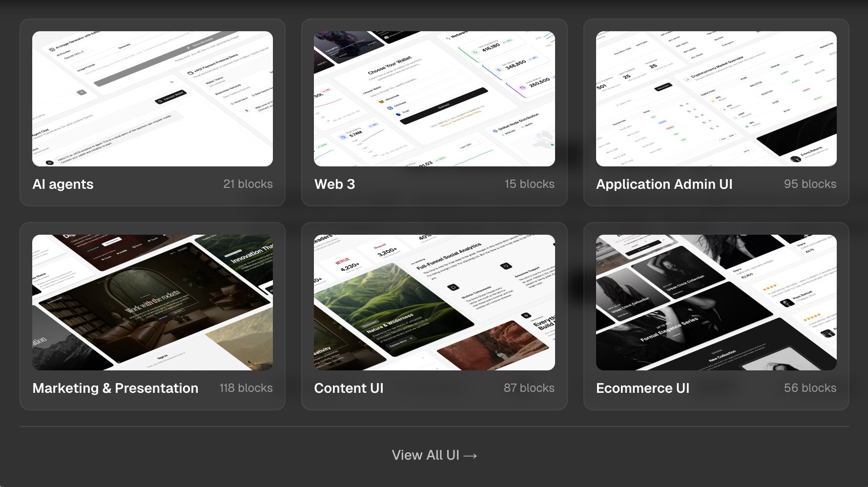
Task: Open the Application Admin UI preview thumbnail
Action: [716, 99]
